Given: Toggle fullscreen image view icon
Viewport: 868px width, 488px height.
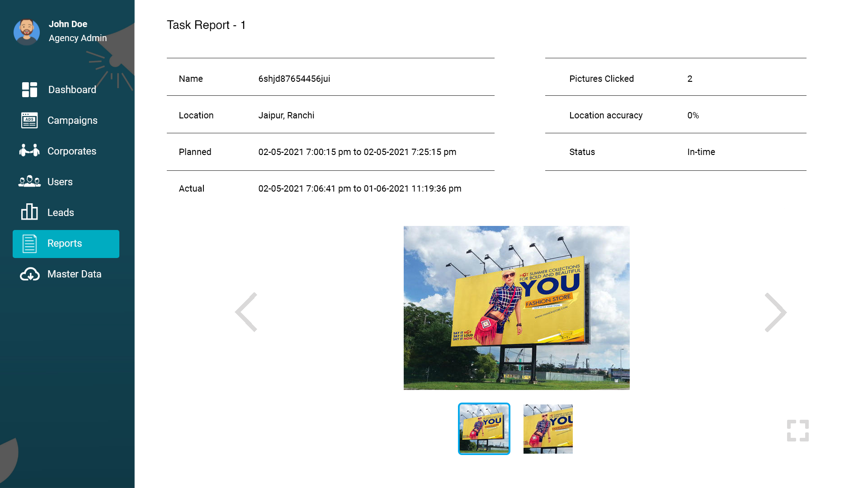Looking at the screenshot, I should coord(797,431).
